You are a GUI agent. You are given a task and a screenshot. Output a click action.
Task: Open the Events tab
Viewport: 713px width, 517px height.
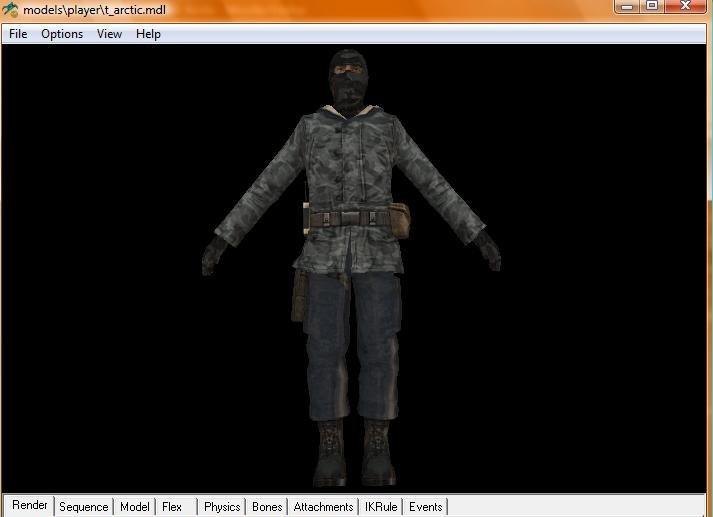pyautogui.click(x=426, y=507)
